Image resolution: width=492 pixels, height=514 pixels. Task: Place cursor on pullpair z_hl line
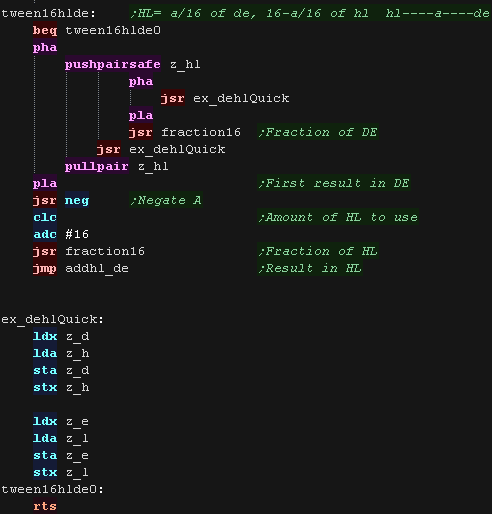117,166
